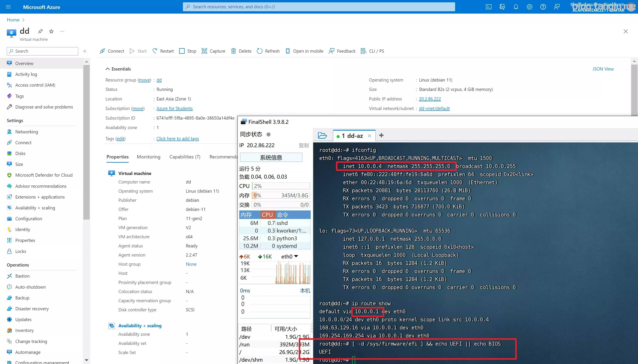Collapse the left sidebar menu
Image resolution: width=638 pixels, height=364 pixels.
click(x=85, y=51)
